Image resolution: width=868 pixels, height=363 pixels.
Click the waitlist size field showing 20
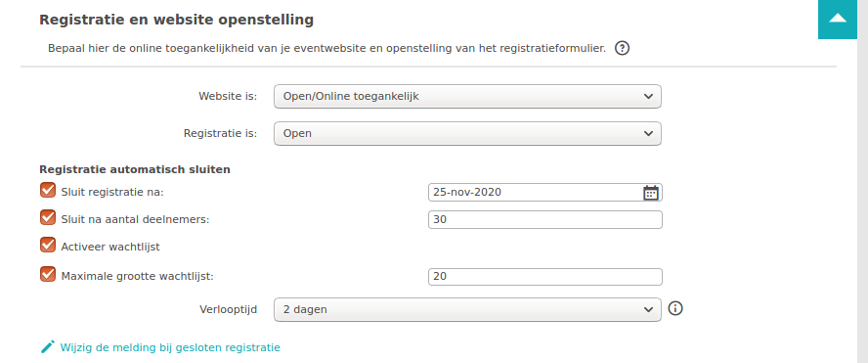coord(545,277)
